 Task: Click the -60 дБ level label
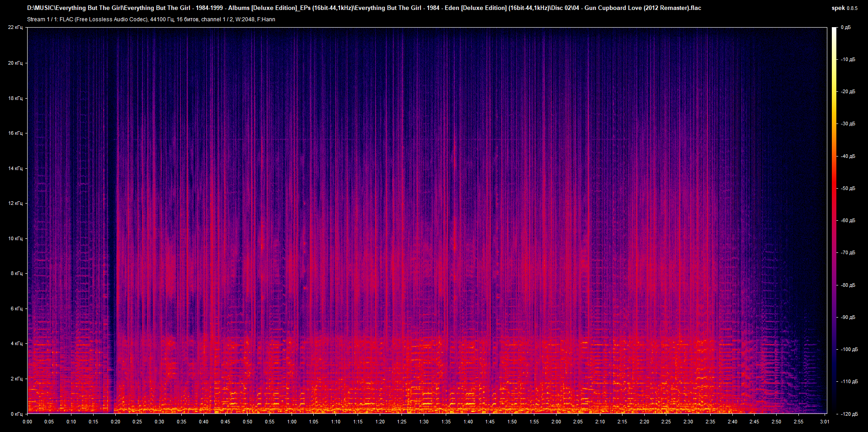pos(848,221)
